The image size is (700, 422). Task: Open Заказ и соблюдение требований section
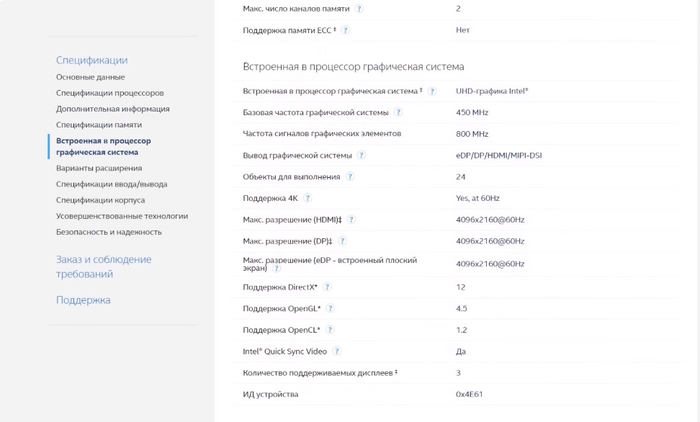pyautogui.click(x=103, y=266)
